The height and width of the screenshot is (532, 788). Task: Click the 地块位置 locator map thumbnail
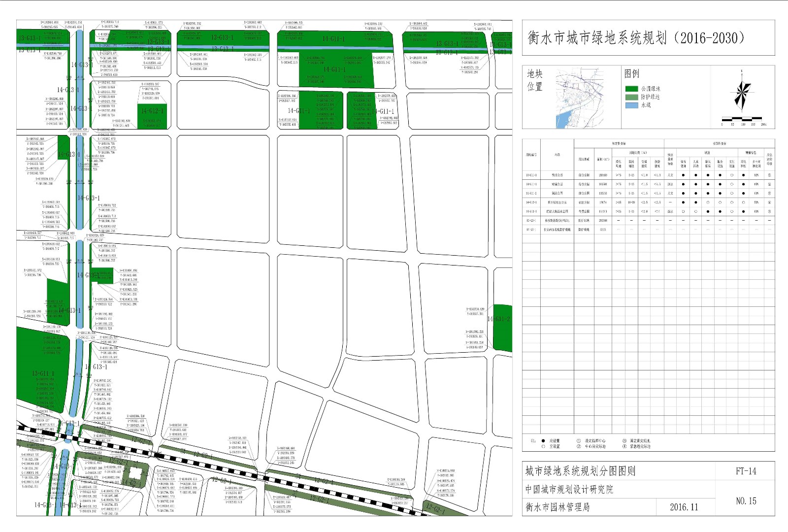(580, 98)
